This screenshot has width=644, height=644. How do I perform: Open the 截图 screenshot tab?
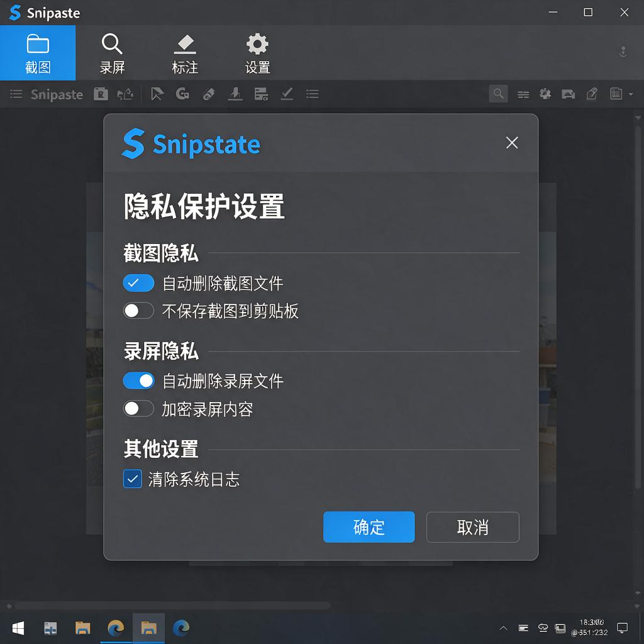pos(38,53)
